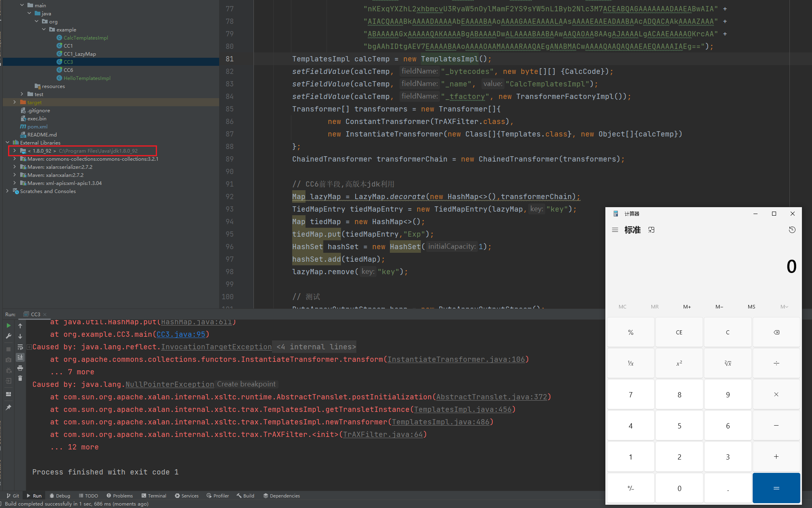Open the CC6 class in project tree

pyautogui.click(x=68, y=70)
